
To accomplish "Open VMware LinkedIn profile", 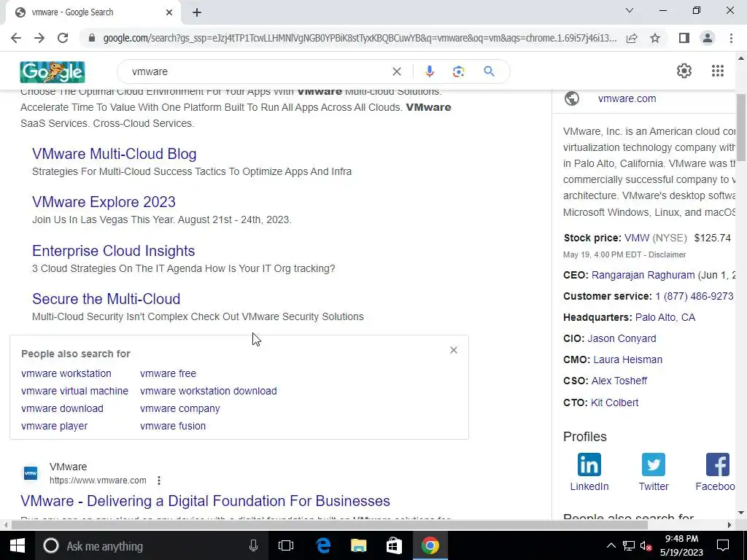I will pos(589,472).
